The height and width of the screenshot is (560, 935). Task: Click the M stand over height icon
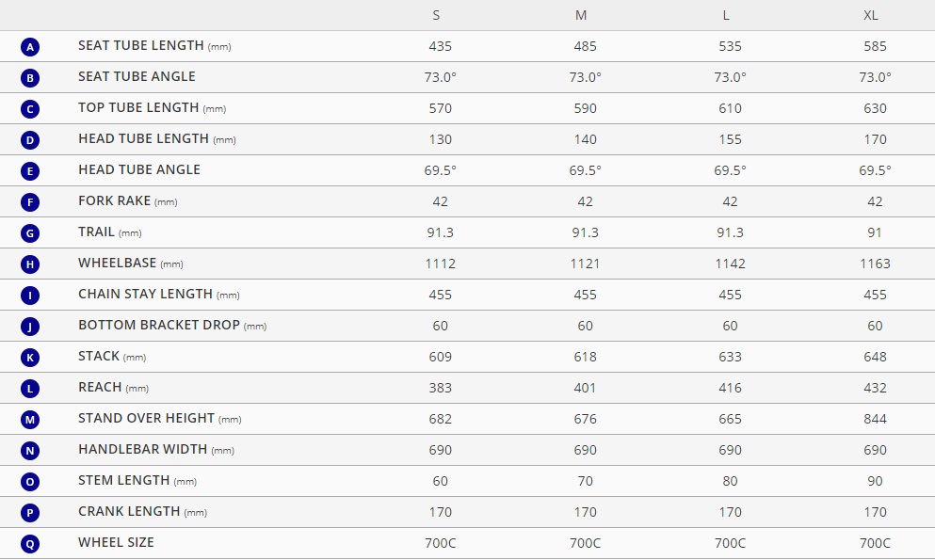click(30, 420)
